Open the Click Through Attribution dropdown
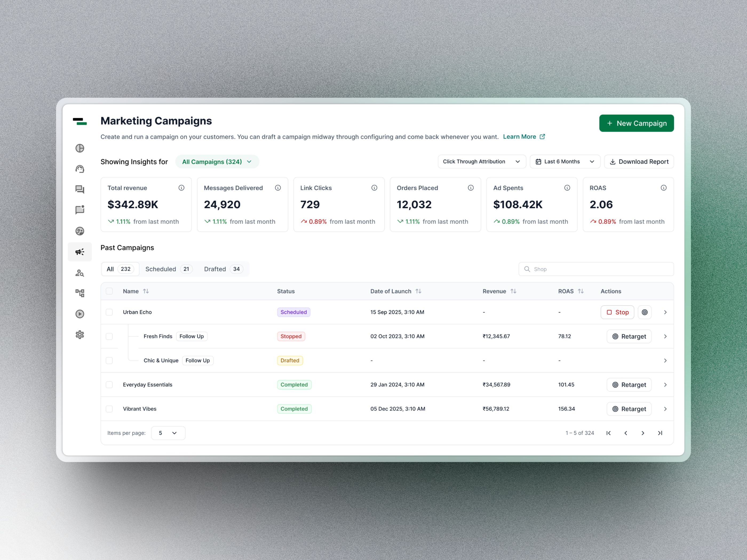 click(x=482, y=161)
